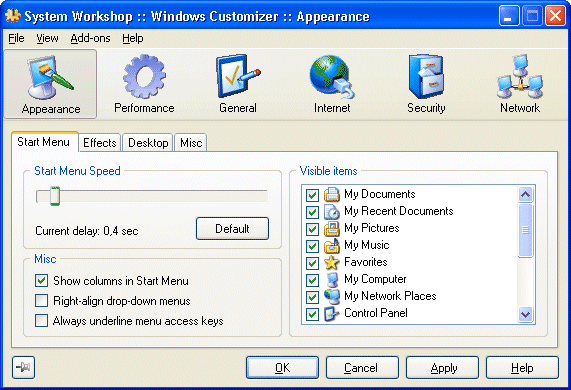
Task: Uncheck My Network Places visible item
Action: pos(312,297)
